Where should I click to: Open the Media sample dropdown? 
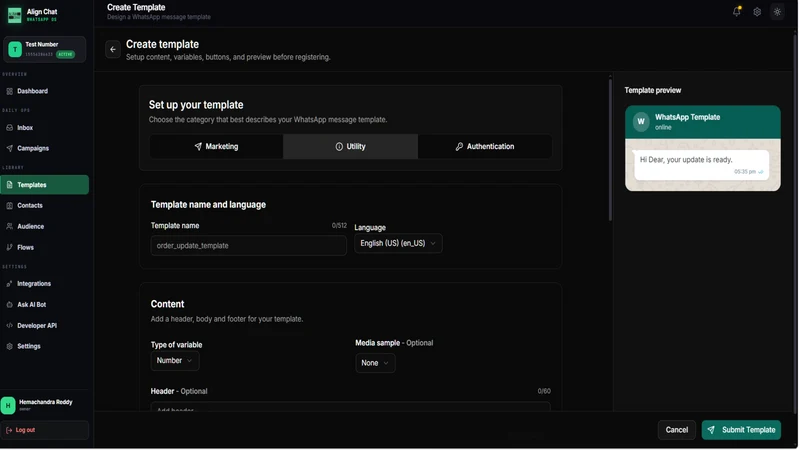tap(375, 363)
